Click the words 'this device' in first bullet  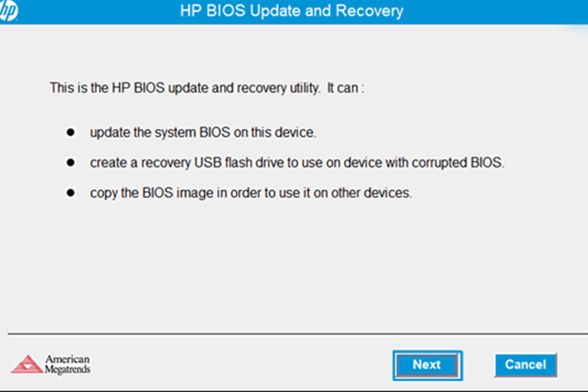(284, 133)
